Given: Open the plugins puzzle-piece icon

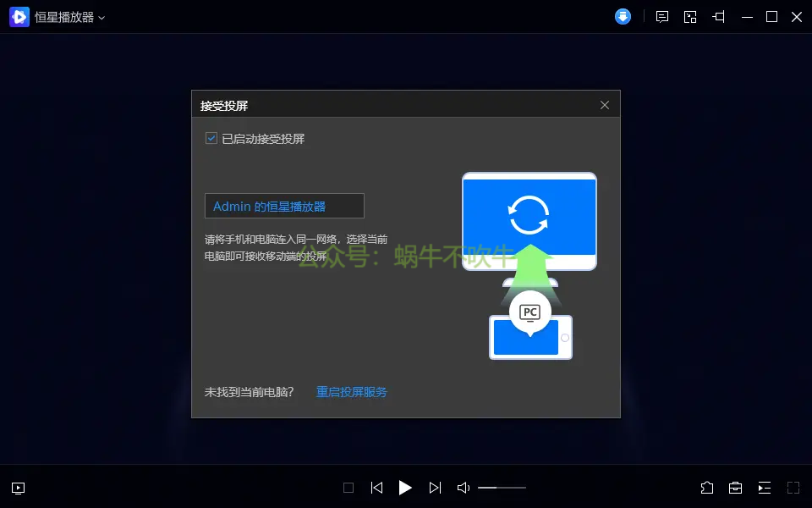Looking at the screenshot, I should [706, 488].
